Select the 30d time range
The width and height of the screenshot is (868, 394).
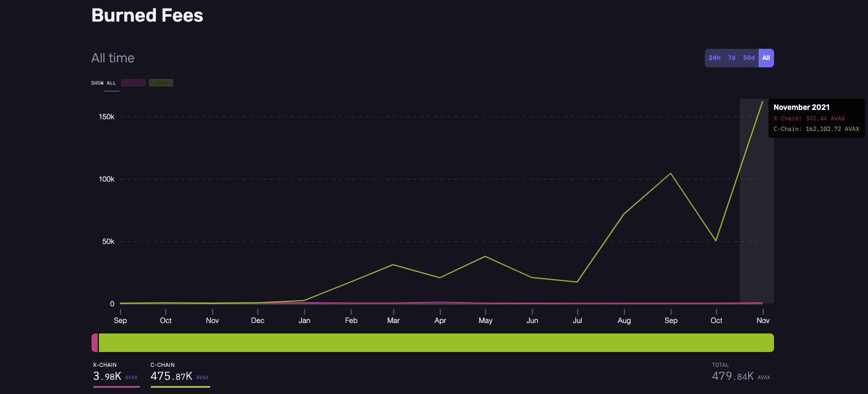pyautogui.click(x=749, y=58)
